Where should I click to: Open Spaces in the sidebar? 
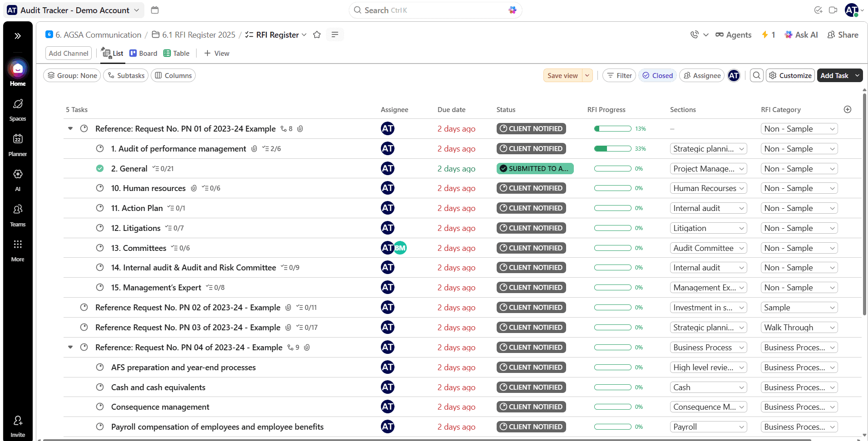[x=18, y=110]
